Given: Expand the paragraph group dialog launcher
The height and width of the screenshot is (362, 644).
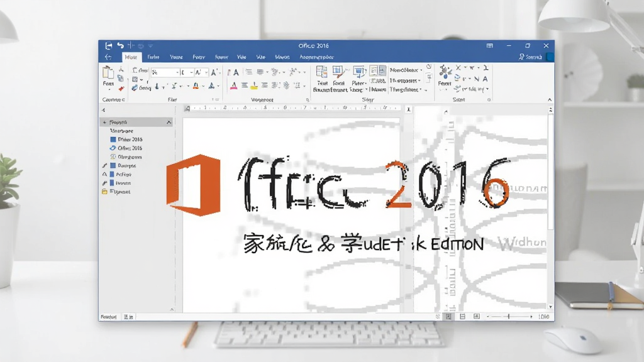Looking at the screenshot, I should [308, 99].
